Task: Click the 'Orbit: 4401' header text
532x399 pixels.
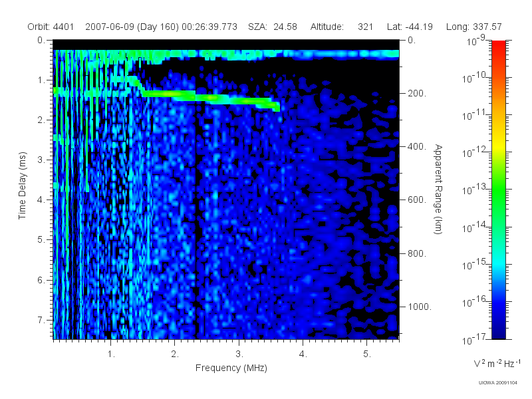Action: pyautogui.click(x=51, y=27)
